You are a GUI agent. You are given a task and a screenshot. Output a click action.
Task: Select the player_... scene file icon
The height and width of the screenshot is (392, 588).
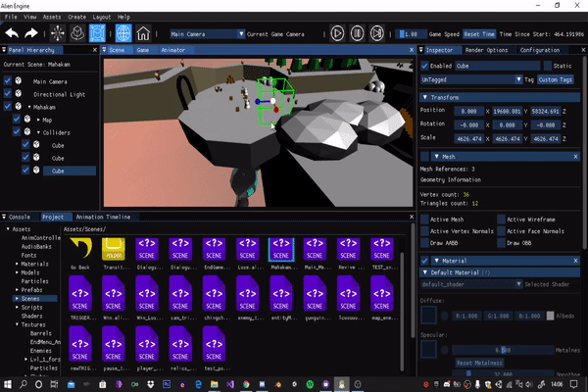(147, 344)
